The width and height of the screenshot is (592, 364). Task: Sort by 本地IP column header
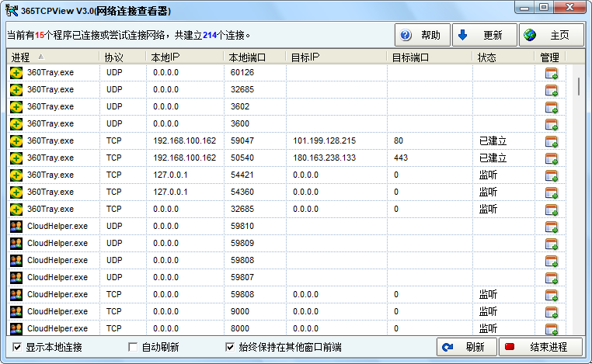click(x=185, y=57)
